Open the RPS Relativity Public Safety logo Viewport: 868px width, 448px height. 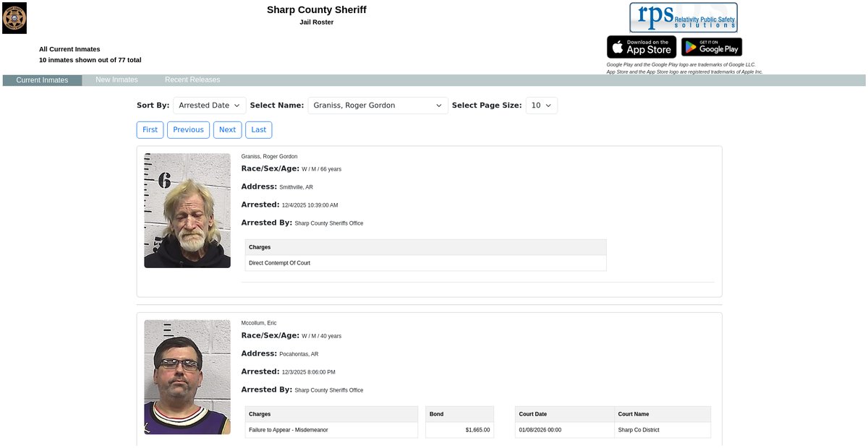click(x=684, y=17)
